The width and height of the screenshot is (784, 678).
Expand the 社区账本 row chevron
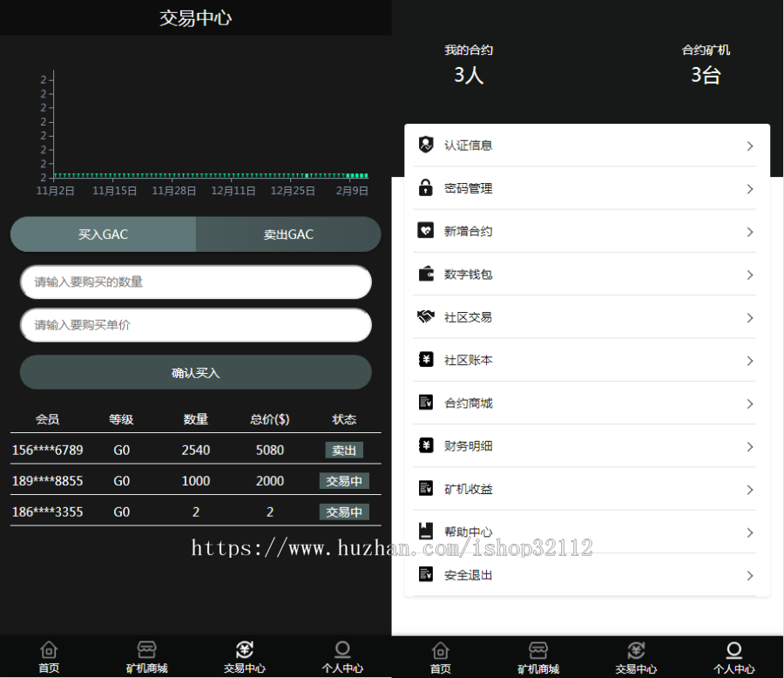click(x=750, y=362)
